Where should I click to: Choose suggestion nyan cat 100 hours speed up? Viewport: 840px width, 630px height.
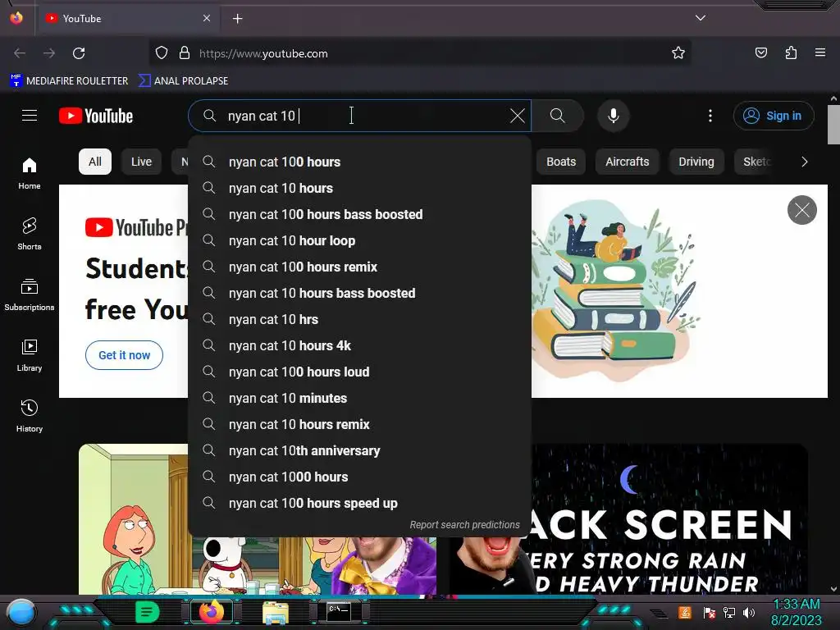[x=359, y=503]
